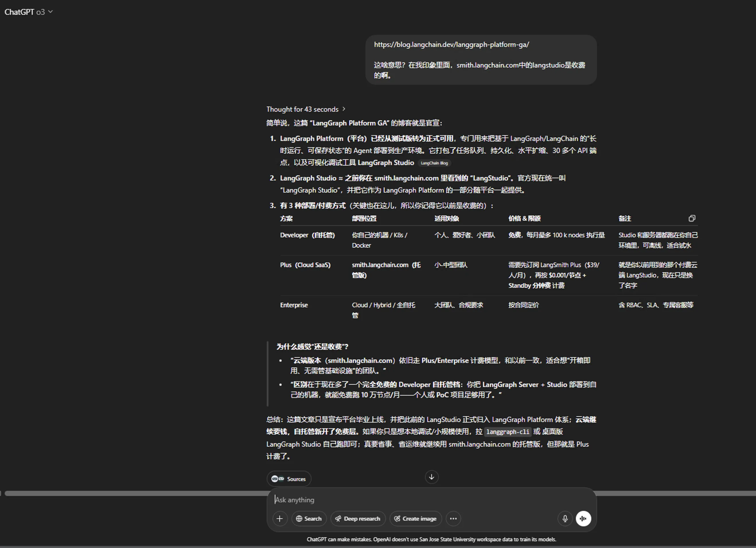Click the '大团队、合规要求' audience cell

(459, 305)
